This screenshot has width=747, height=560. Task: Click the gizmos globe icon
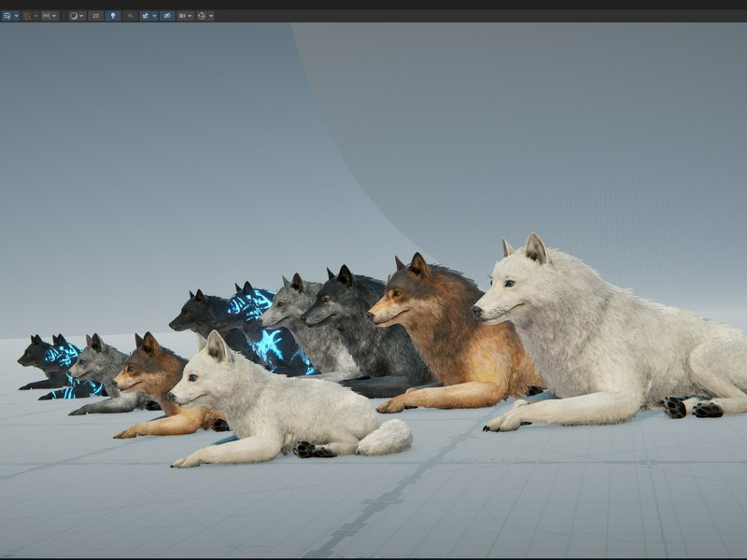click(x=202, y=16)
